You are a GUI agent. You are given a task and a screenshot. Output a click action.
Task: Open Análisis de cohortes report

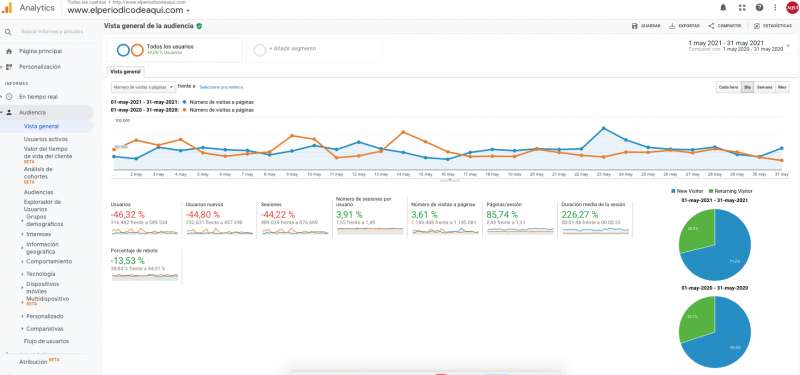pos(38,172)
